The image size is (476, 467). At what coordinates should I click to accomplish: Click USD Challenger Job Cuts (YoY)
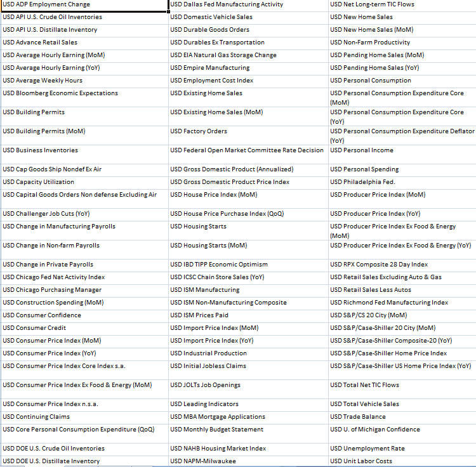(x=84, y=215)
